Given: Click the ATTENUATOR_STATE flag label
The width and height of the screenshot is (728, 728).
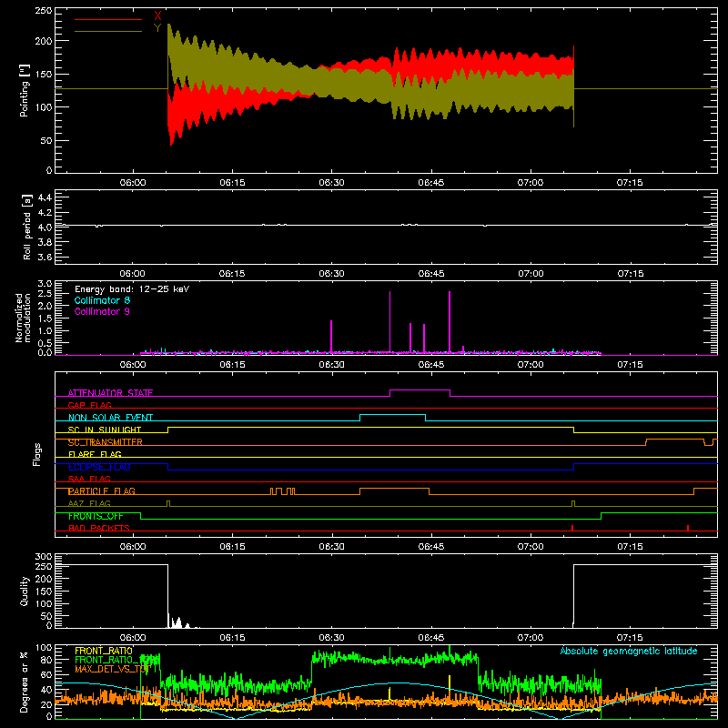Looking at the screenshot, I should coord(110,393).
